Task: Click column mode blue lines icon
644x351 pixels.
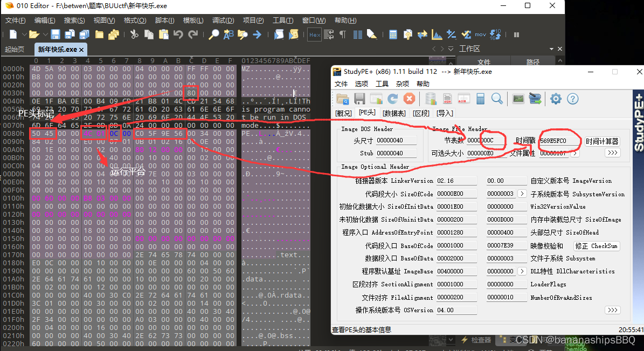Action: [358, 35]
